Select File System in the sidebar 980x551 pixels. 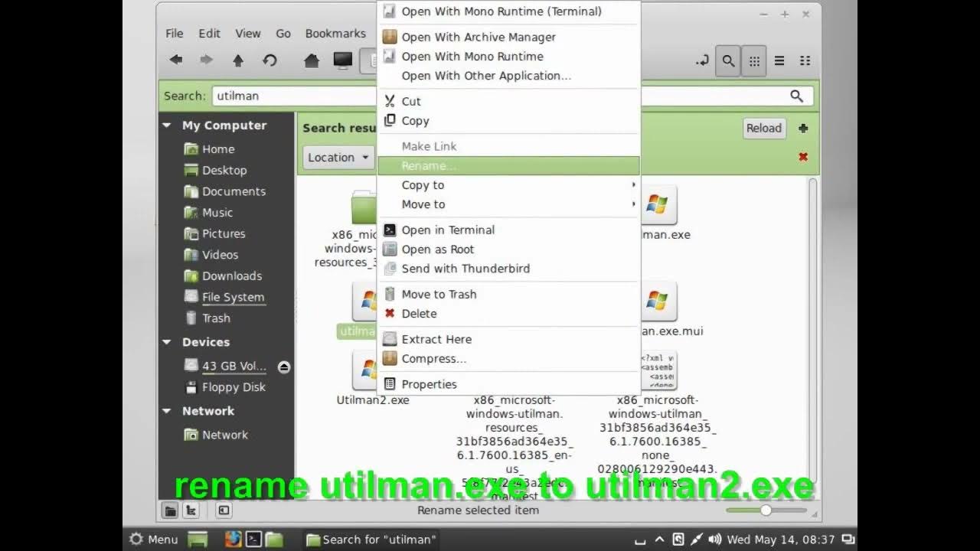(233, 297)
